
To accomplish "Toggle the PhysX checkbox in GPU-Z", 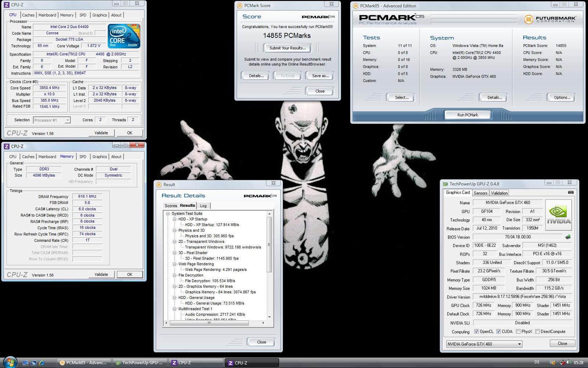I will 518,332.
